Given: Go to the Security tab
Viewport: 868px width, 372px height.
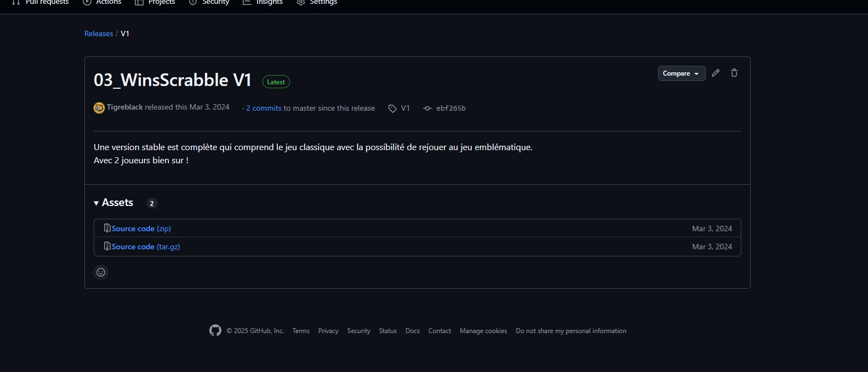Looking at the screenshot, I should 209,2.
